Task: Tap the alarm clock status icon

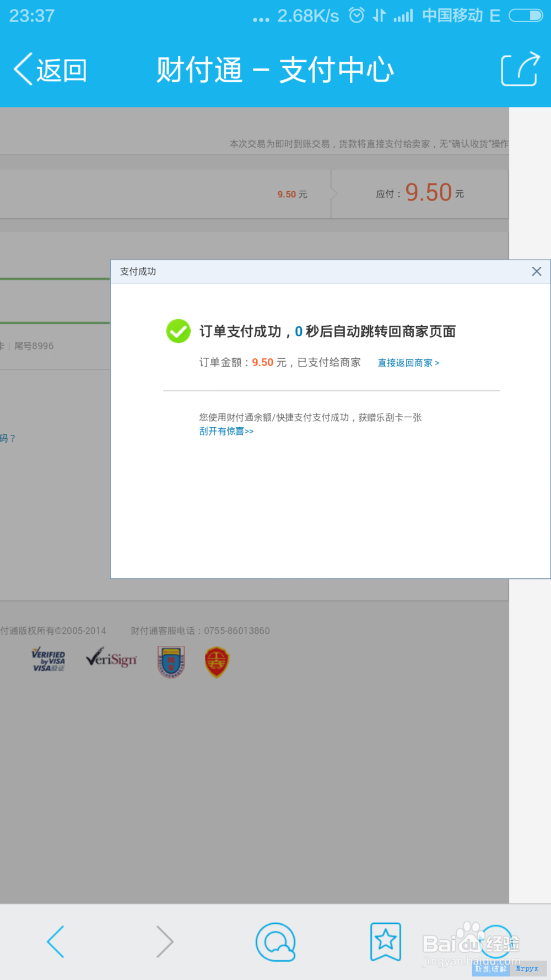Action: pyautogui.click(x=356, y=15)
